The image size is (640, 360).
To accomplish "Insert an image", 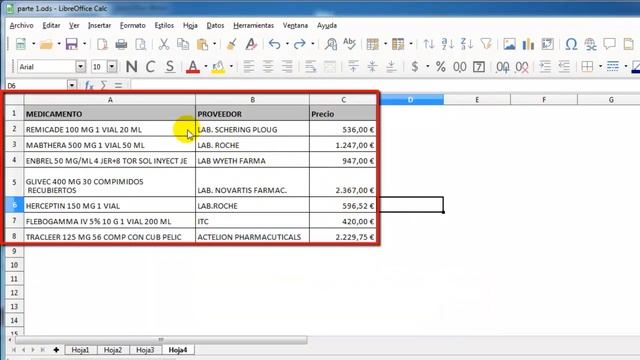I will (509, 44).
